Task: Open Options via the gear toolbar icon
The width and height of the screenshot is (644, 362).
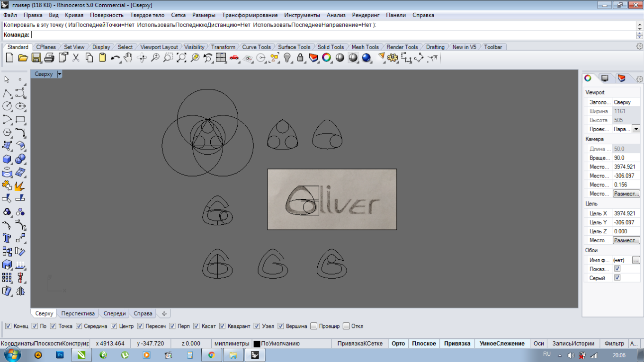Action: (x=392, y=58)
